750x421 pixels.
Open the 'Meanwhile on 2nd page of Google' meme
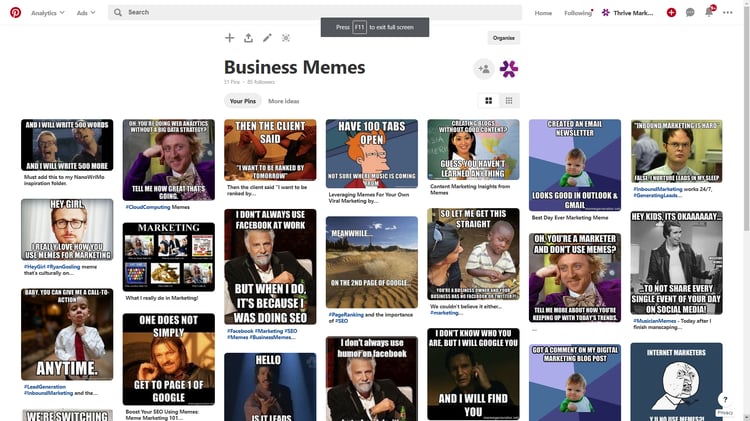[372, 262]
